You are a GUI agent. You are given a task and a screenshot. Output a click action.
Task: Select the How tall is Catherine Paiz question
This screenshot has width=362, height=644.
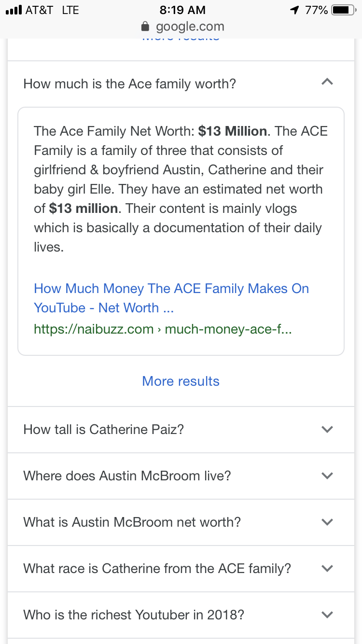104,430
